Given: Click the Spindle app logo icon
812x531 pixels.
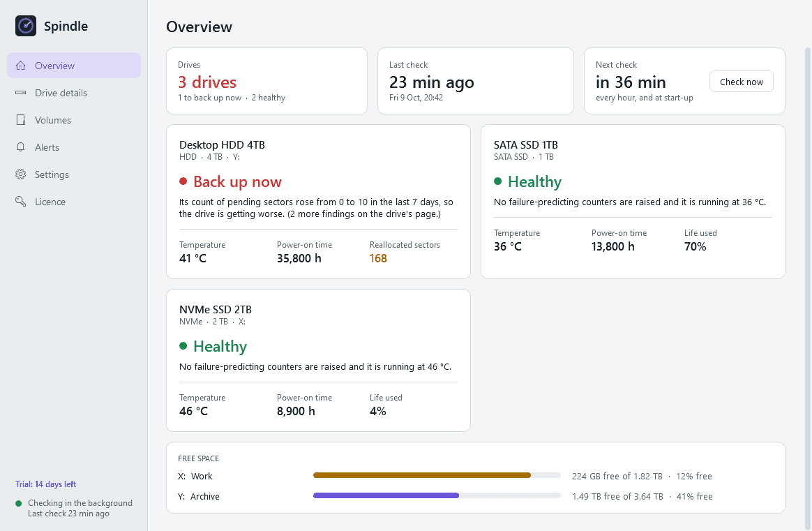Looking at the screenshot, I should coord(26,26).
